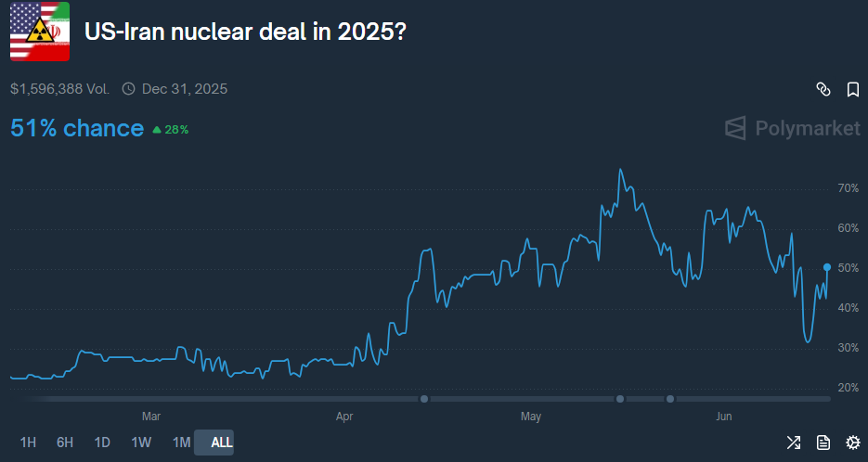Click the latest data point on chart
868x462 pixels.
tap(827, 267)
